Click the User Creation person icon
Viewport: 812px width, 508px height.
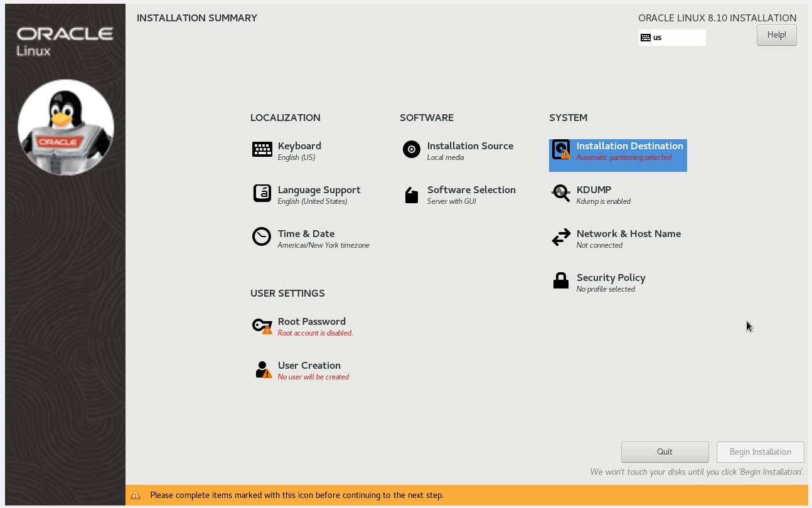click(x=263, y=369)
